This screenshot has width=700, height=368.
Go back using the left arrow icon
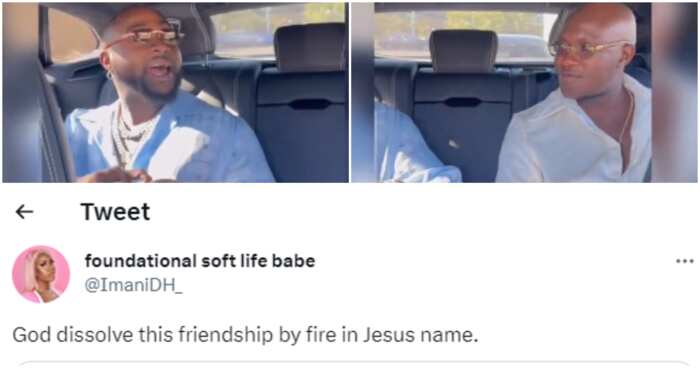[x=25, y=212]
